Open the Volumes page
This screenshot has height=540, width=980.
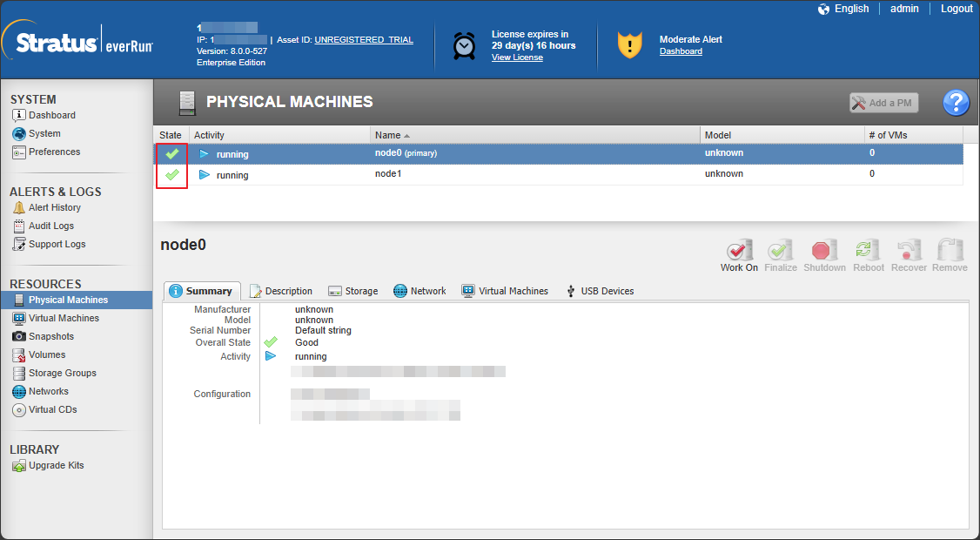[39, 354]
